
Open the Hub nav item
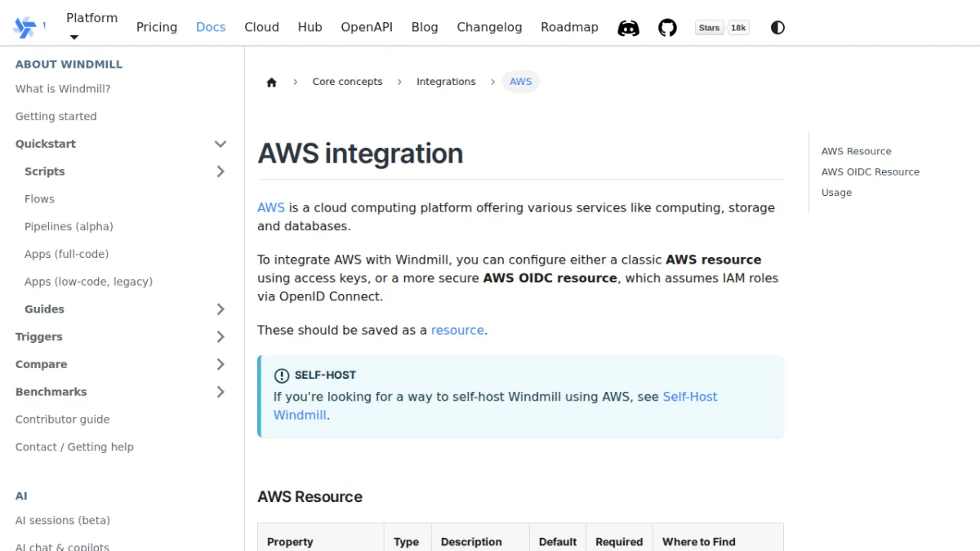[310, 27]
